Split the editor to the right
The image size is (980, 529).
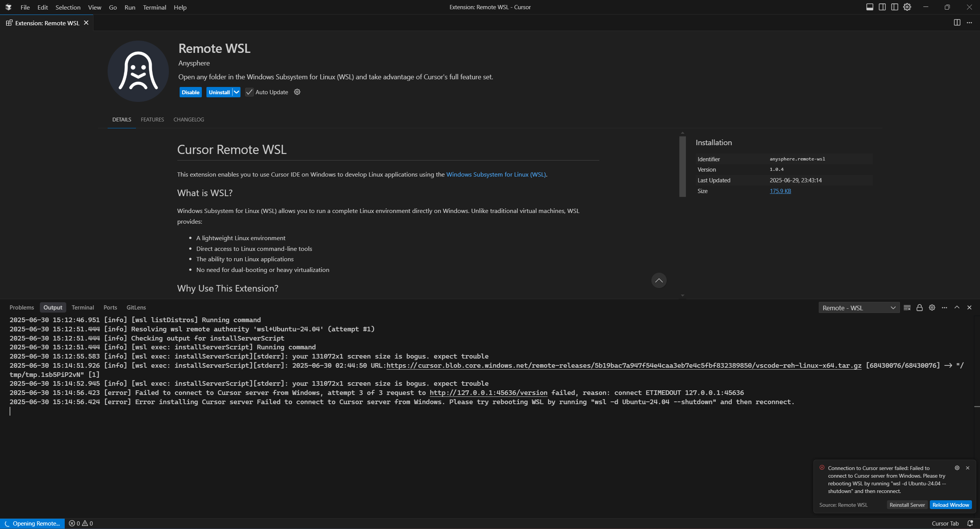[x=957, y=23]
